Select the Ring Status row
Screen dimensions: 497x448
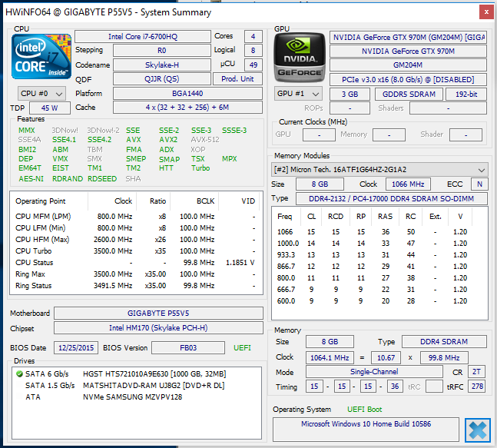[x=135, y=286]
